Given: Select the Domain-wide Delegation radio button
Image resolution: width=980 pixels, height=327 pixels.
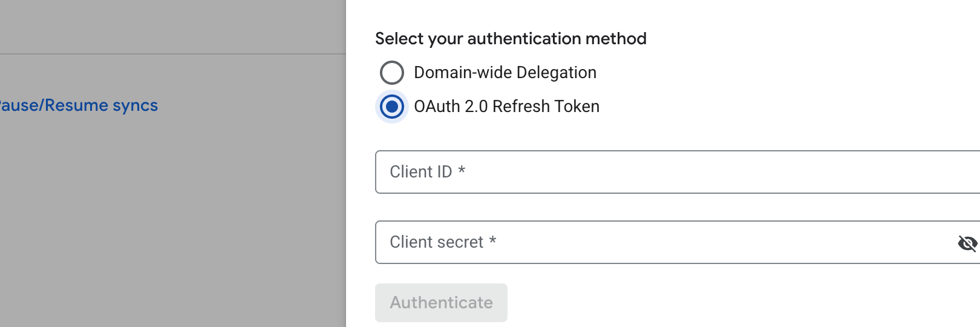Looking at the screenshot, I should tap(392, 73).
